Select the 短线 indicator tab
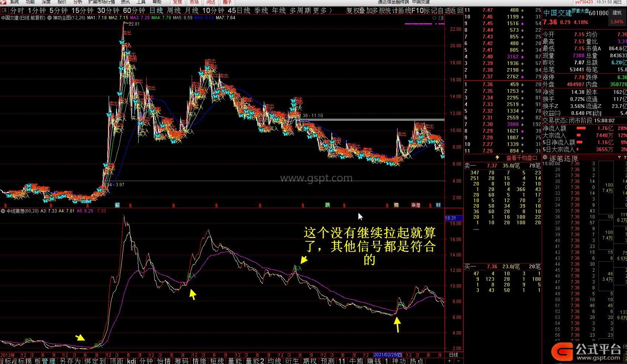Screen dimensions: 627x364 [x=217, y=361]
